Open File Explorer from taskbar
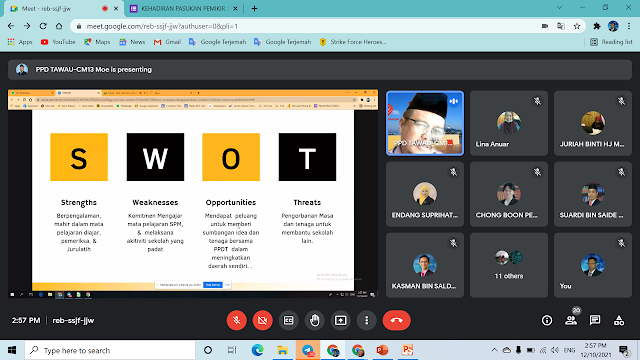The width and height of the screenshot is (640, 360). pos(282,350)
